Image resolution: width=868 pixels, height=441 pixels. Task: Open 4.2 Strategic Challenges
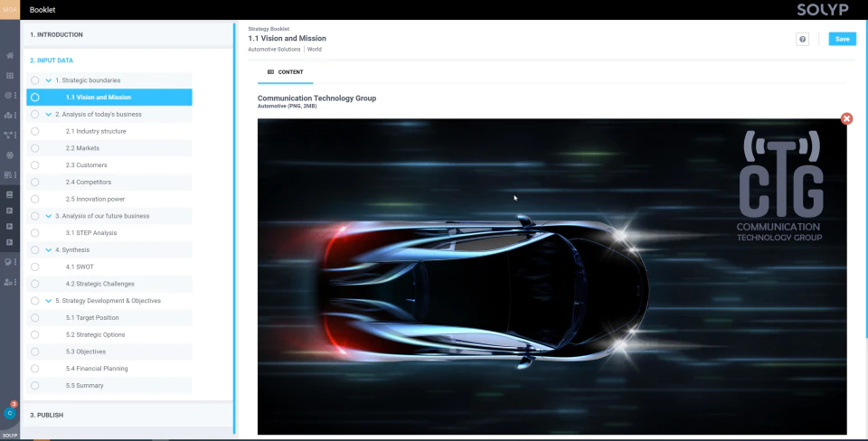coord(100,284)
